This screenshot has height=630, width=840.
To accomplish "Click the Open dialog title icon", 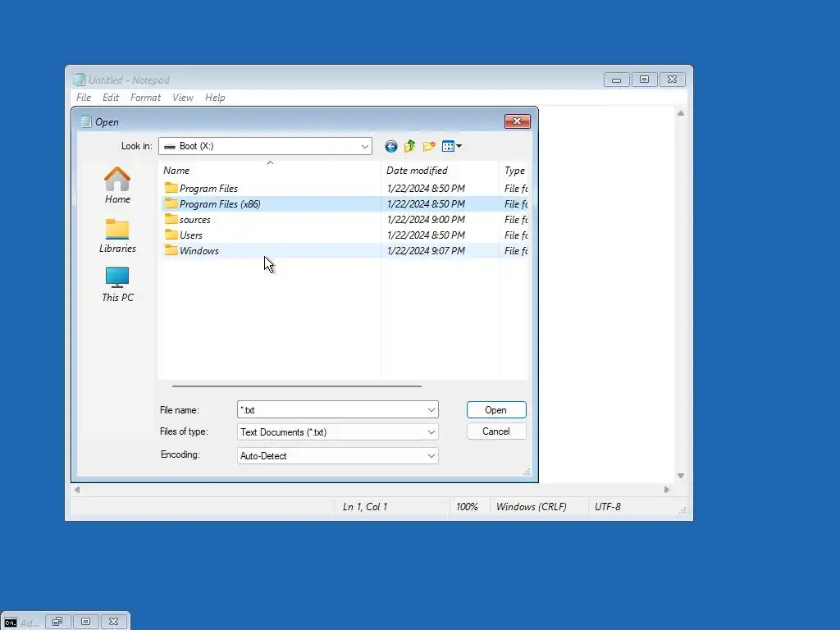I will point(85,121).
